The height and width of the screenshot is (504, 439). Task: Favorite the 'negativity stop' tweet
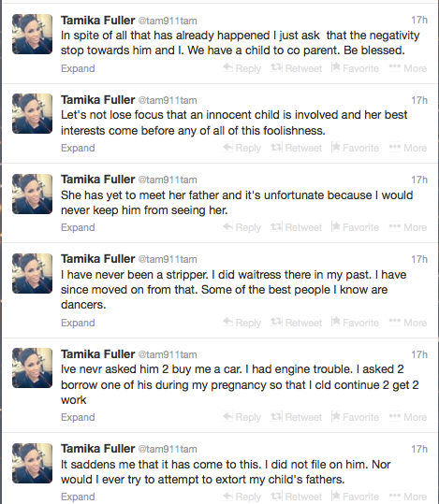coord(355,68)
